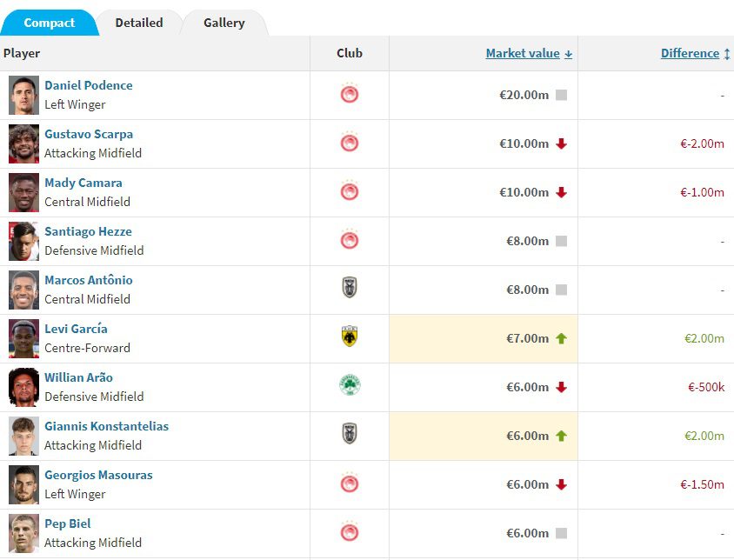Click Willian Arão player photo thumbnail
Image resolution: width=734 pixels, height=560 pixels.
tap(24, 387)
